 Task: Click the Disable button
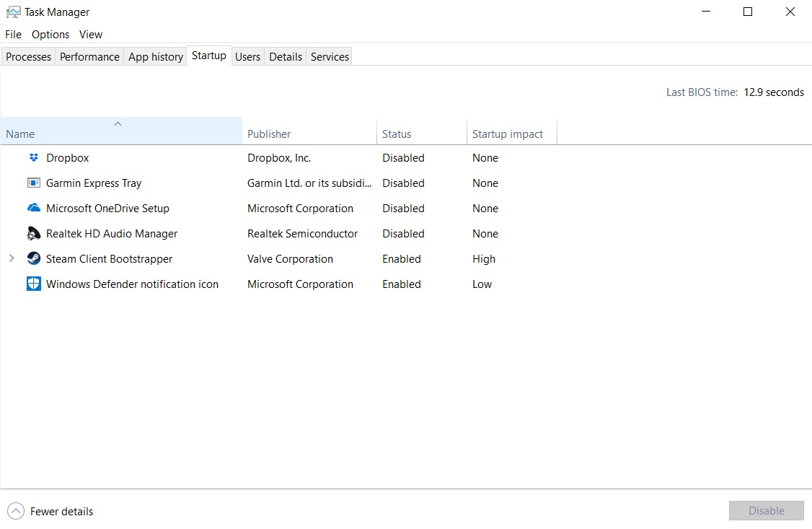click(x=767, y=511)
